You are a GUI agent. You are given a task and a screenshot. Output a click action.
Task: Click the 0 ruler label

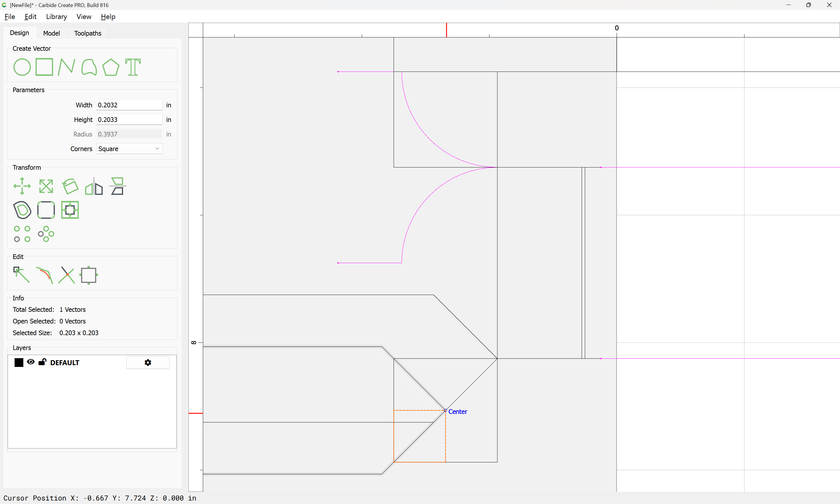(x=617, y=28)
